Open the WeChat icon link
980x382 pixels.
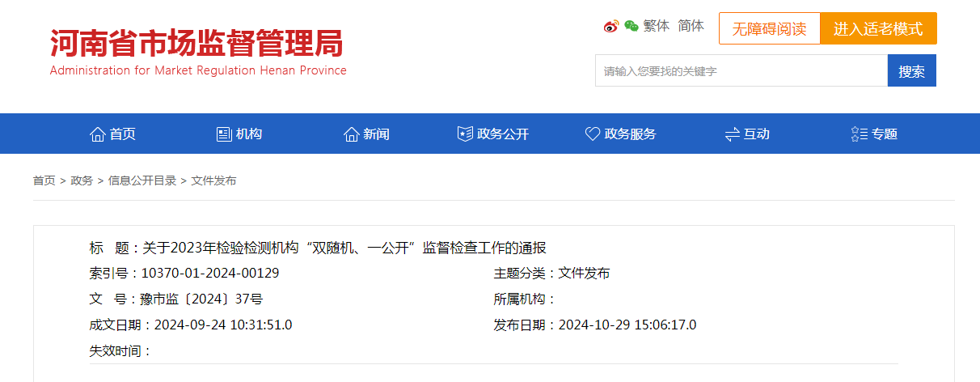[632, 26]
